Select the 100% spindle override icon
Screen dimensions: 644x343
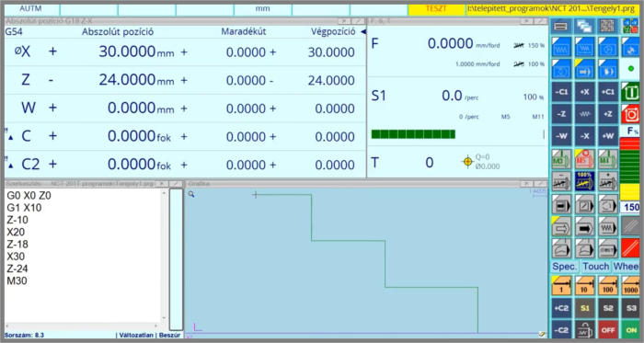coord(584,181)
